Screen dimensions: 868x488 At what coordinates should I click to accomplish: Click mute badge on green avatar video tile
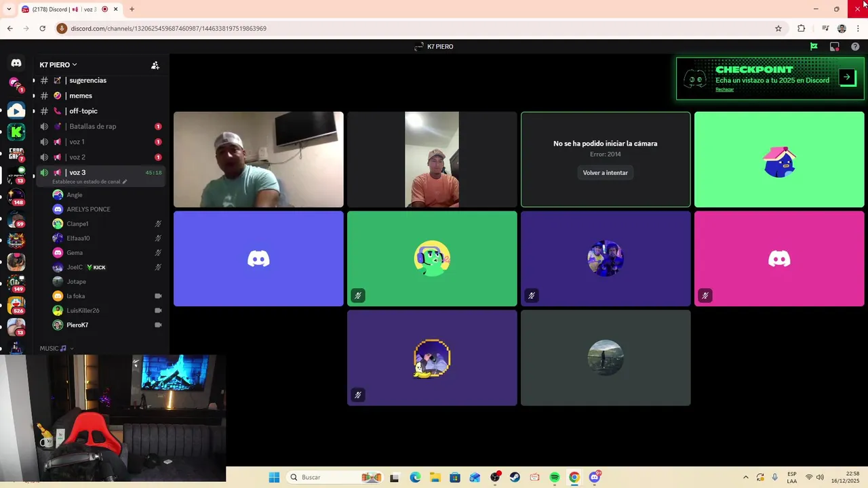coord(358,296)
